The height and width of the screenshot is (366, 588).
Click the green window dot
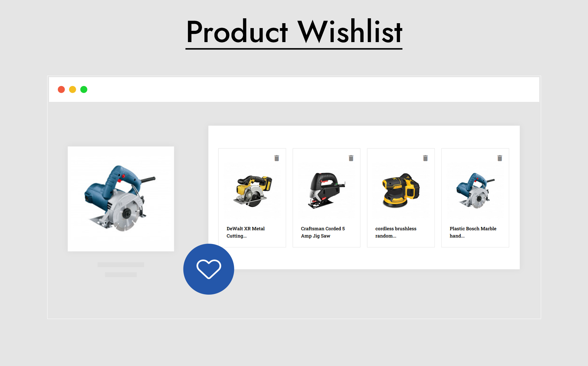[84, 89]
